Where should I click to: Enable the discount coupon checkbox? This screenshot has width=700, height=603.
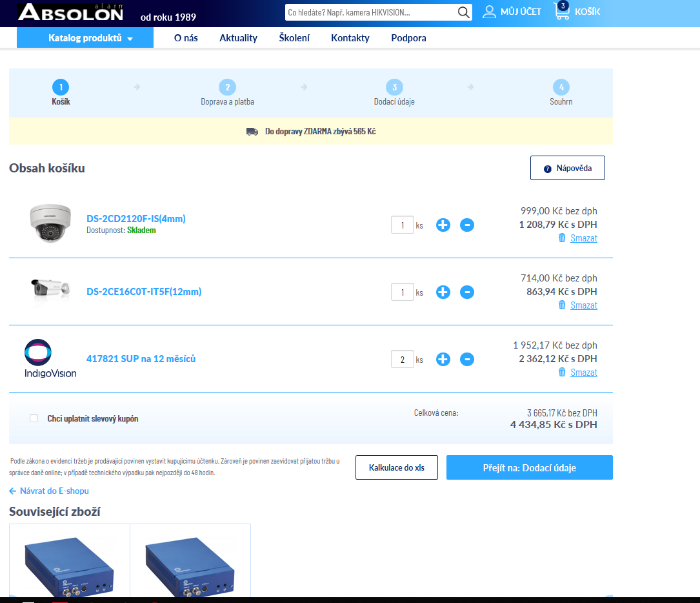tap(34, 418)
